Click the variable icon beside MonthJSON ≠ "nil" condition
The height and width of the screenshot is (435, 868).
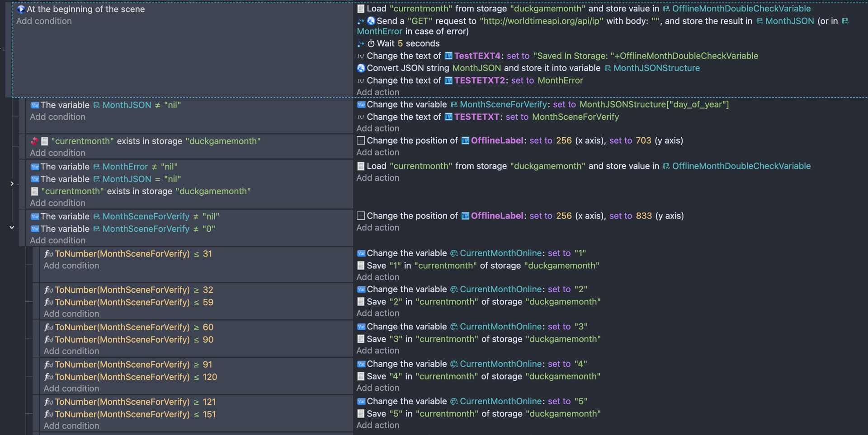[x=35, y=105]
